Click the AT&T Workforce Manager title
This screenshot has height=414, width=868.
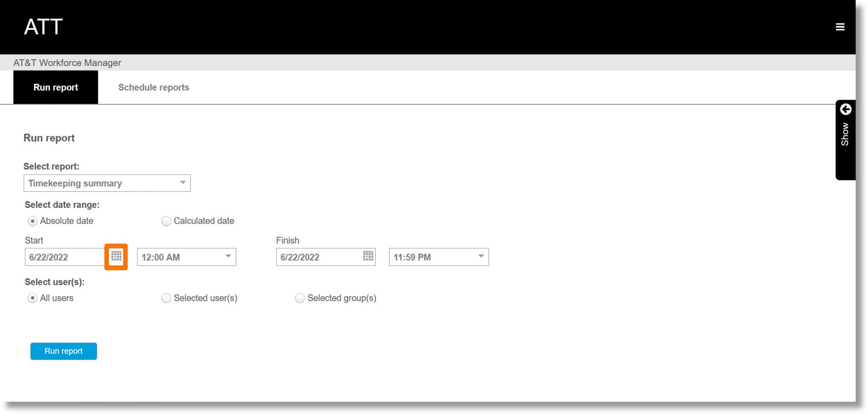click(x=67, y=63)
